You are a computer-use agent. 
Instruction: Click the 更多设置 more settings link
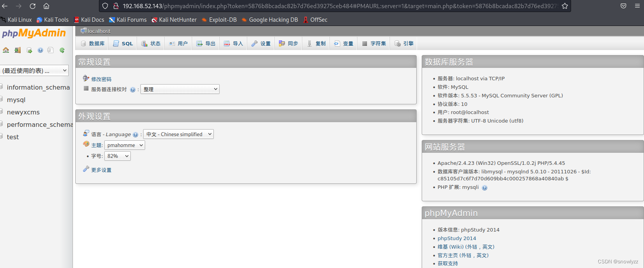(x=101, y=170)
